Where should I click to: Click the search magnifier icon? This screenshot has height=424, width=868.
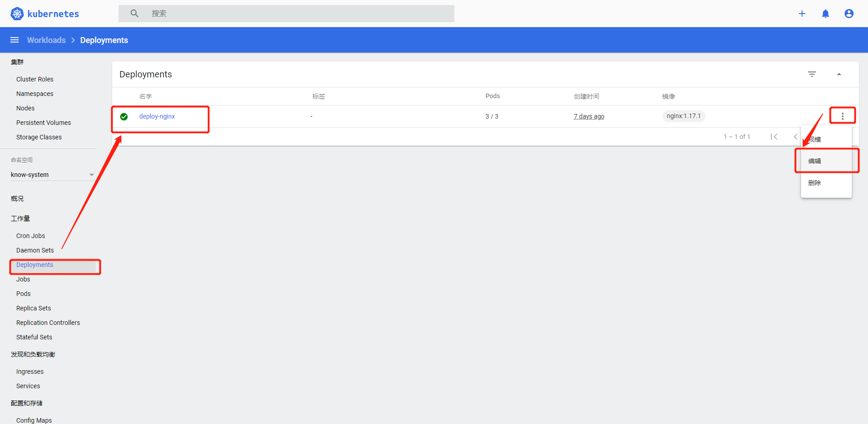[134, 13]
